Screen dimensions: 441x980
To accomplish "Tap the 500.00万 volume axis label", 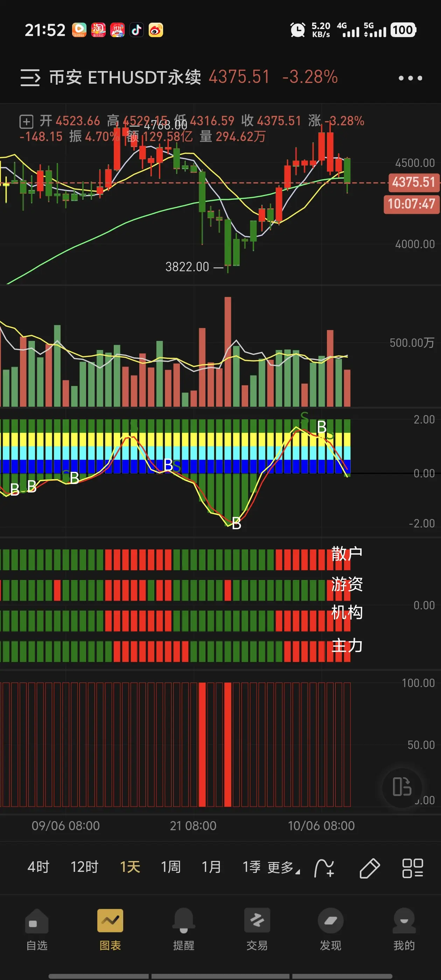I will pos(412,343).
